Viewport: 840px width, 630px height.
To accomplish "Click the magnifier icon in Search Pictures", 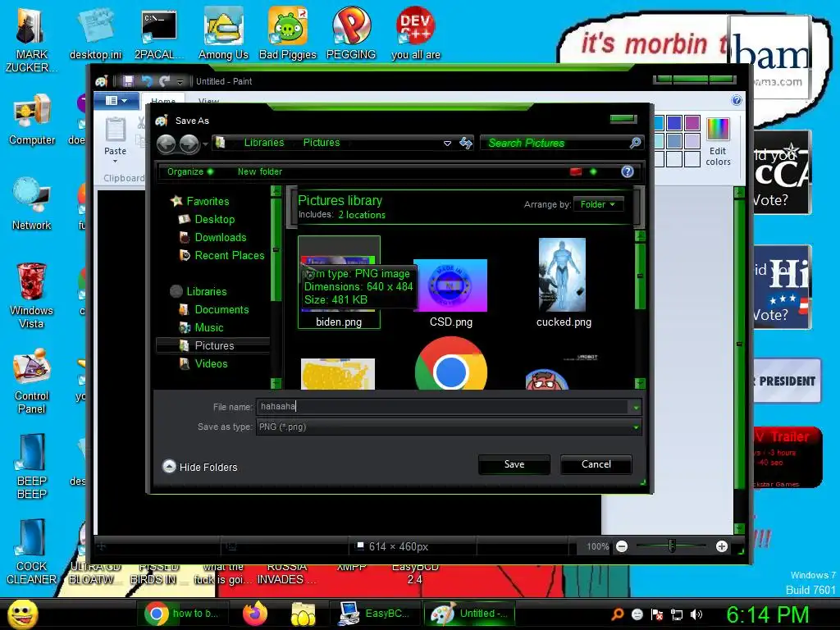I will [x=636, y=143].
